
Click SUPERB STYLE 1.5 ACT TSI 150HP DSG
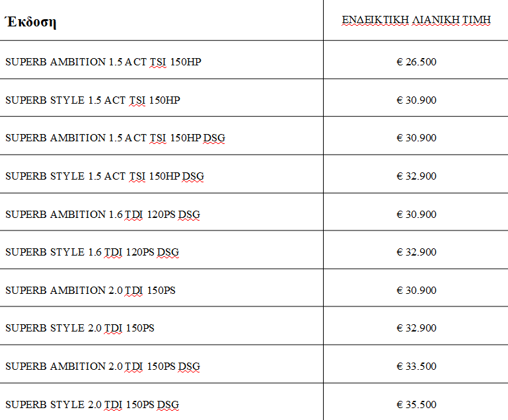point(104,176)
